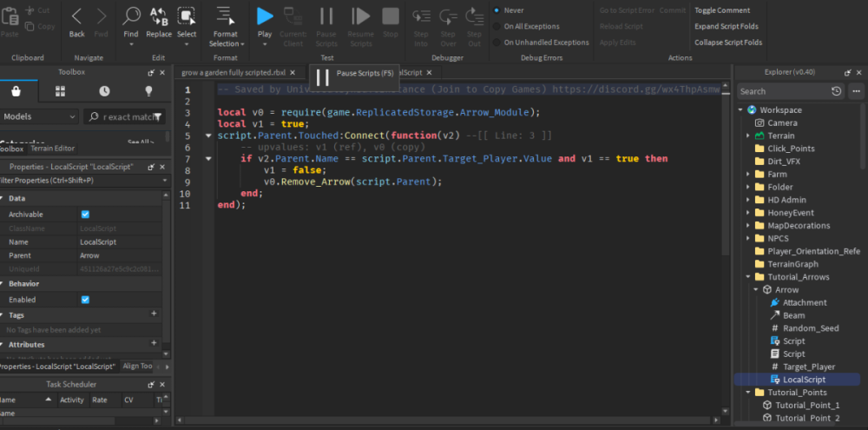Open the Explorer more options button

point(856,91)
